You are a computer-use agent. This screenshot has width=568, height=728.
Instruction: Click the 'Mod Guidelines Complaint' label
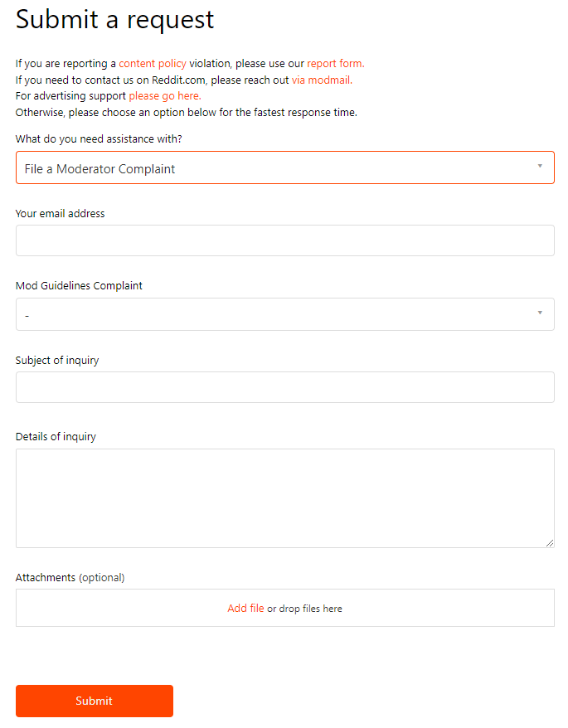click(x=79, y=285)
